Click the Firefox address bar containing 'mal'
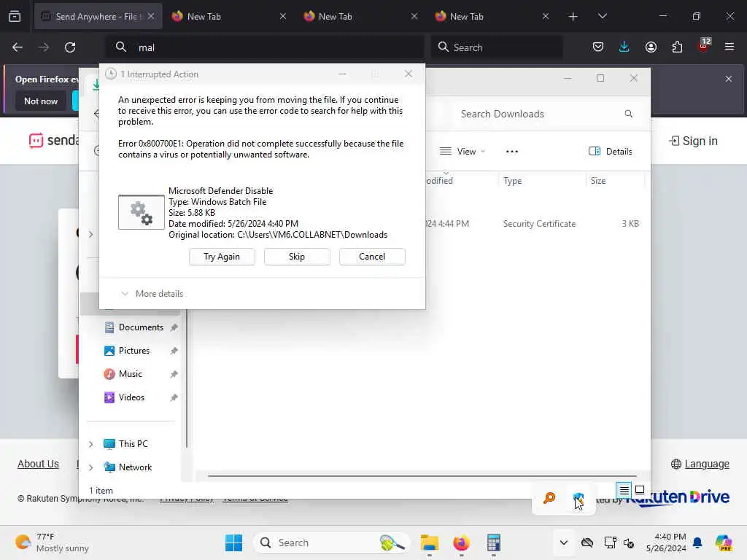747x560 pixels. point(264,47)
